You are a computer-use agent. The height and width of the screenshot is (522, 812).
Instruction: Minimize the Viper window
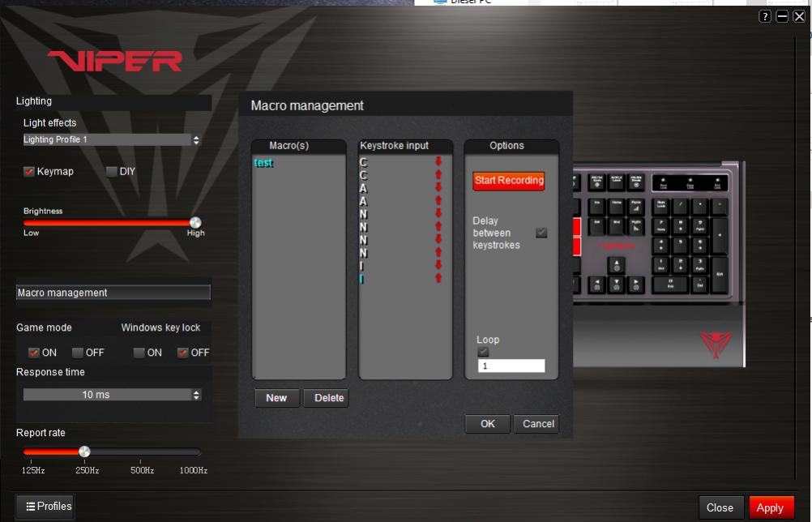782,16
